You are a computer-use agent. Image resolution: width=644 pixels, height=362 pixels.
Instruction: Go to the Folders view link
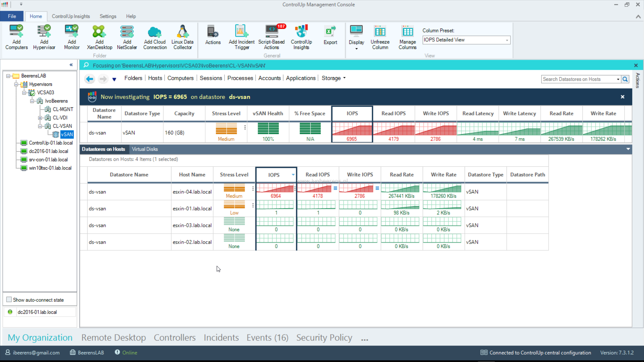pyautogui.click(x=133, y=78)
